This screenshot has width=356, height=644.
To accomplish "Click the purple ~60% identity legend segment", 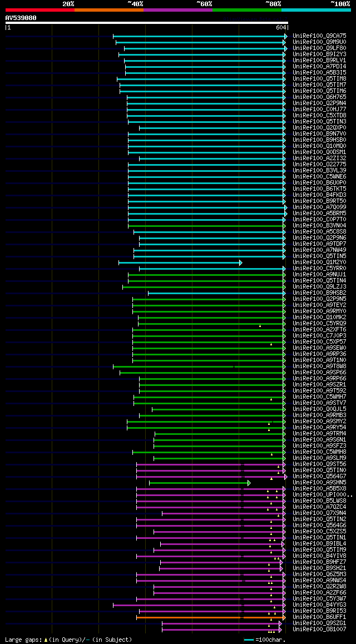I will coord(178,9).
